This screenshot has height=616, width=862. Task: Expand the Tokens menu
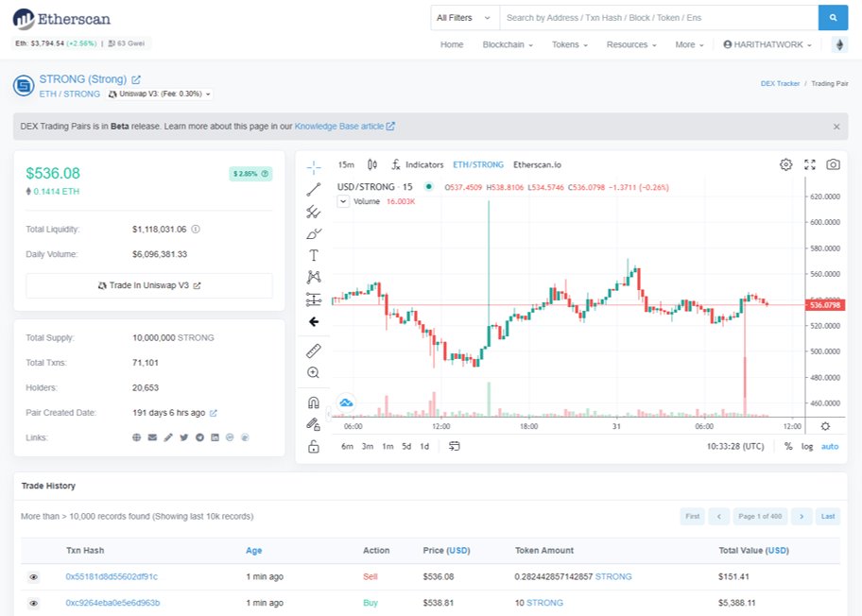(x=570, y=44)
